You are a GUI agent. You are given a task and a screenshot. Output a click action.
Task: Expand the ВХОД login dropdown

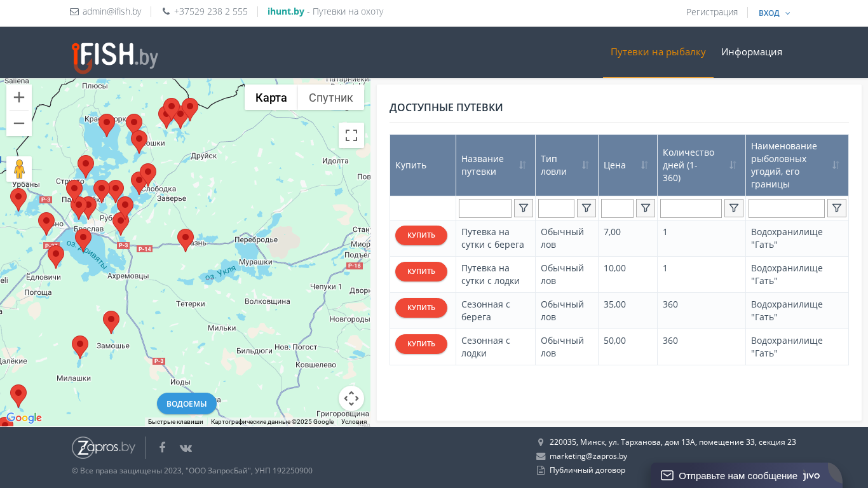[x=774, y=13]
